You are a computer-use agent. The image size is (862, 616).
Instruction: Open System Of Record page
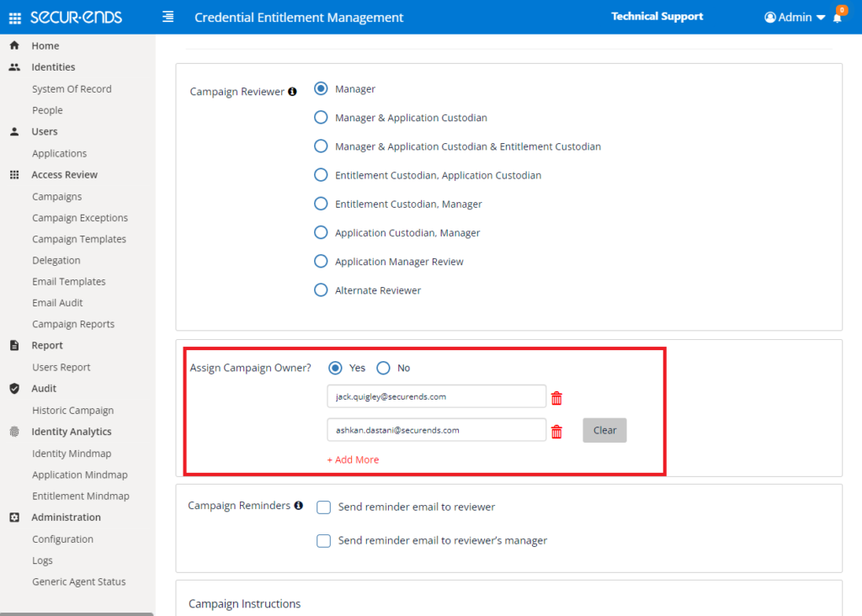[x=72, y=88]
